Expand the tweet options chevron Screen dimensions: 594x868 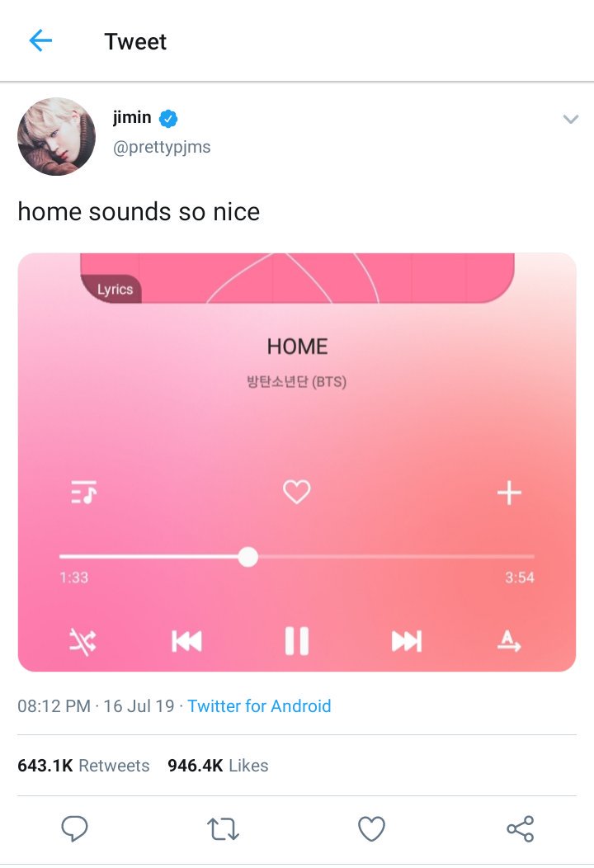[x=570, y=119]
